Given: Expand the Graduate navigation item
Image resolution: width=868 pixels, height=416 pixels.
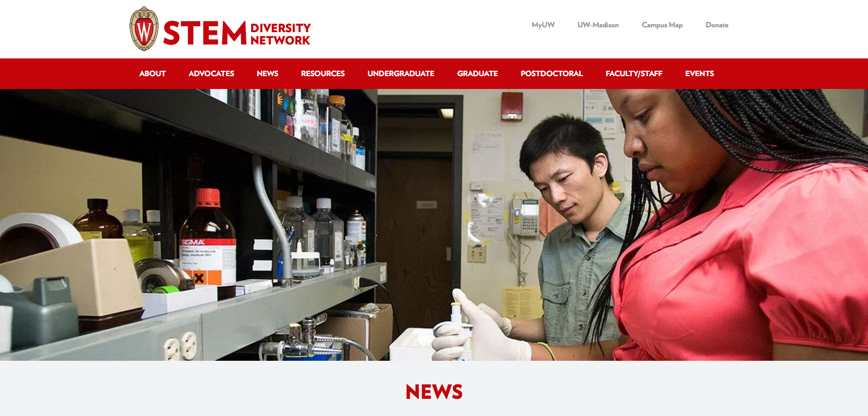Looking at the screenshot, I should pyautogui.click(x=477, y=73).
